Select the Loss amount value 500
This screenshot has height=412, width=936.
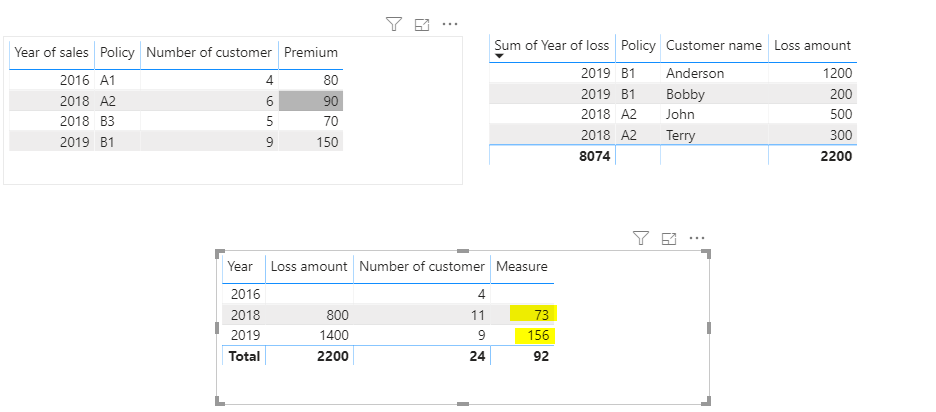(x=812, y=115)
